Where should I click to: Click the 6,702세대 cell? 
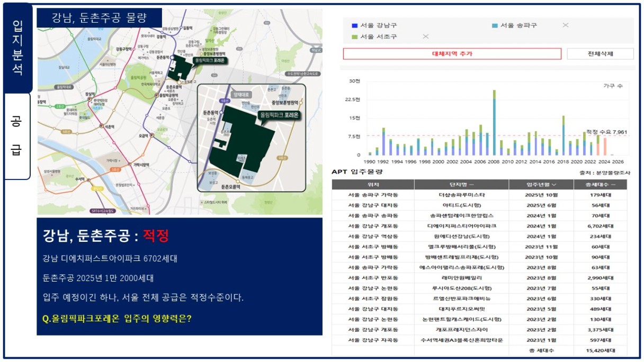[x=601, y=226]
